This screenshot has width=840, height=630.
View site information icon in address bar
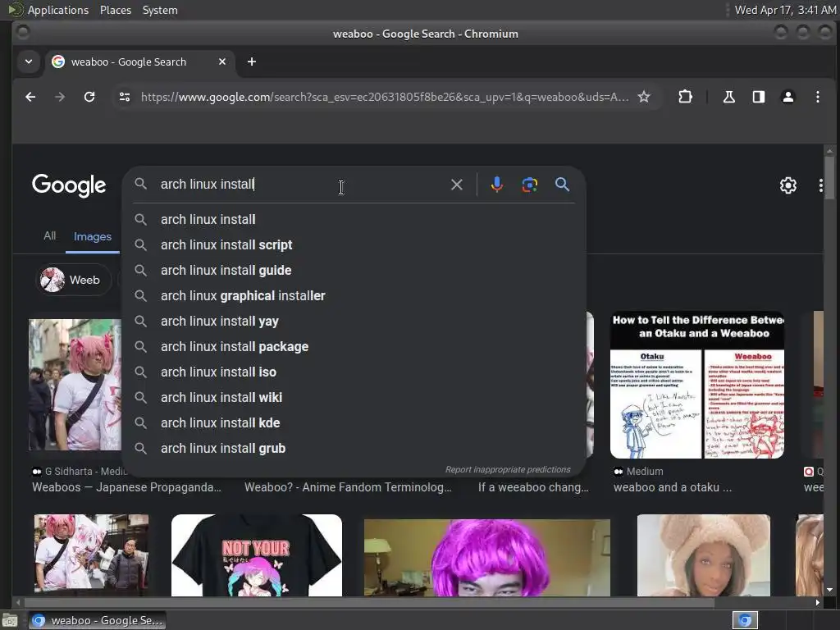pyautogui.click(x=125, y=97)
